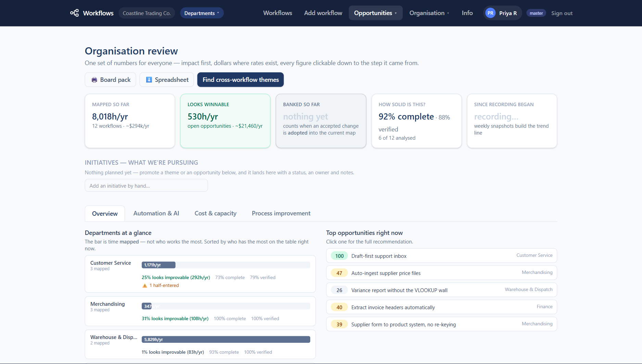Open Supplier form to product system opportunity
The height and width of the screenshot is (364, 642).
442,324
